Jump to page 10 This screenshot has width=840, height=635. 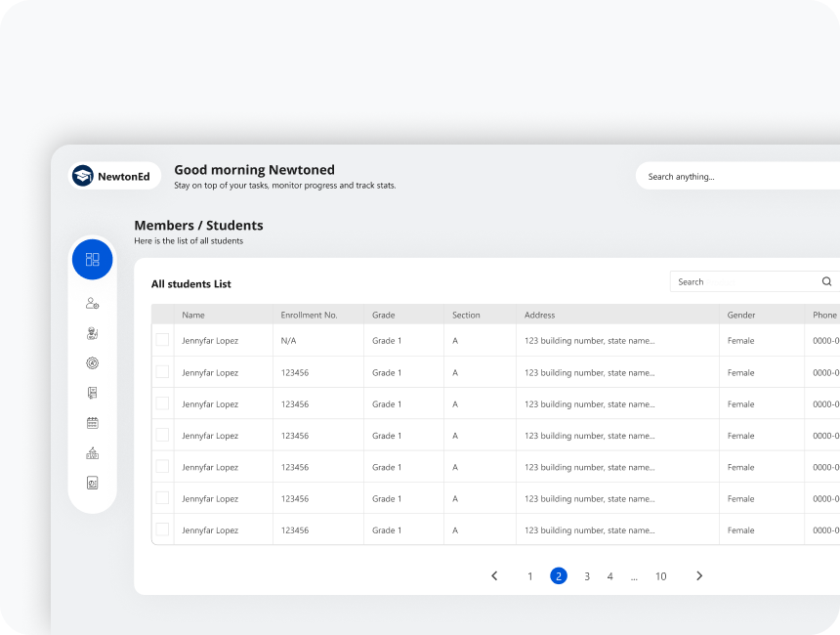pyautogui.click(x=660, y=576)
